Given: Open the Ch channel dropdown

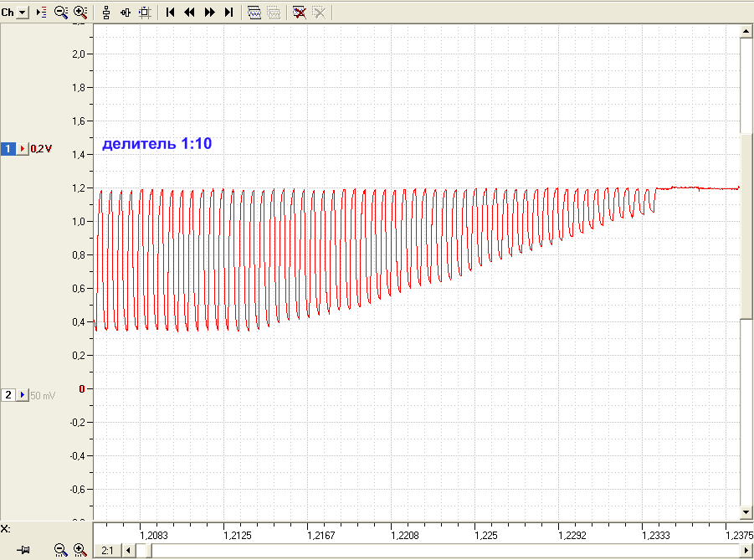Looking at the screenshot, I should point(22,13).
